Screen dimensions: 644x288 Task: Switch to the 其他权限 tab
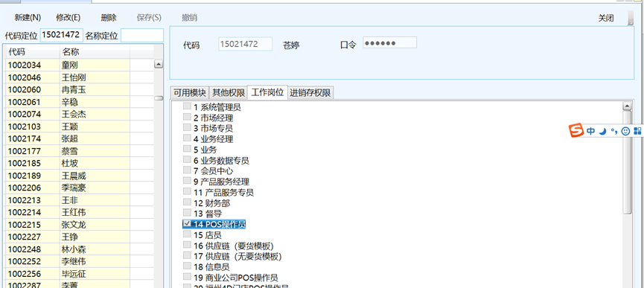coord(229,93)
